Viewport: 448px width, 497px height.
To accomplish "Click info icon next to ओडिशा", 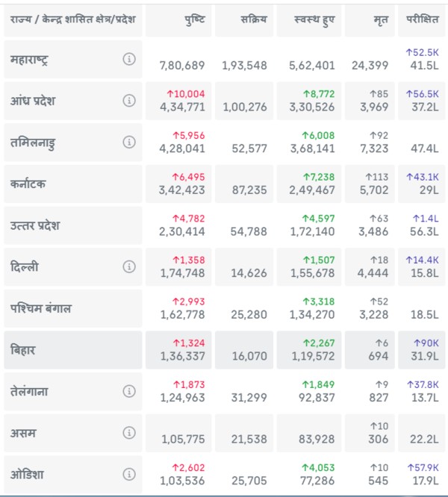I will coord(129,474).
